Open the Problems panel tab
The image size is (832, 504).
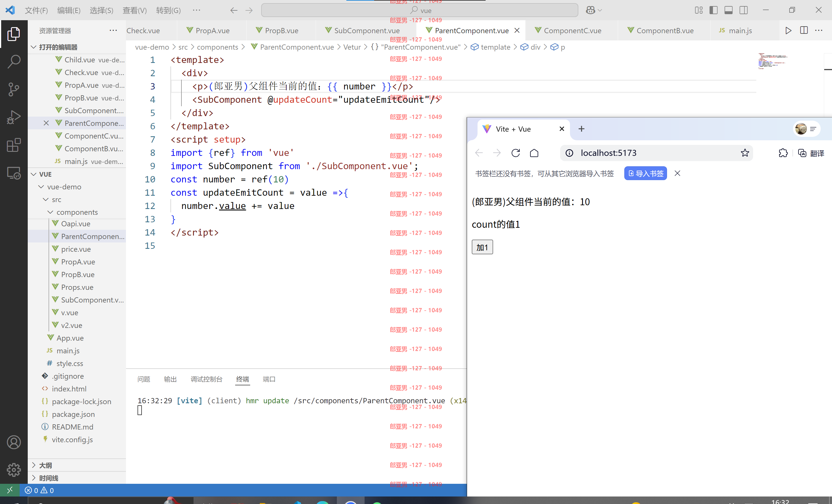coord(144,379)
